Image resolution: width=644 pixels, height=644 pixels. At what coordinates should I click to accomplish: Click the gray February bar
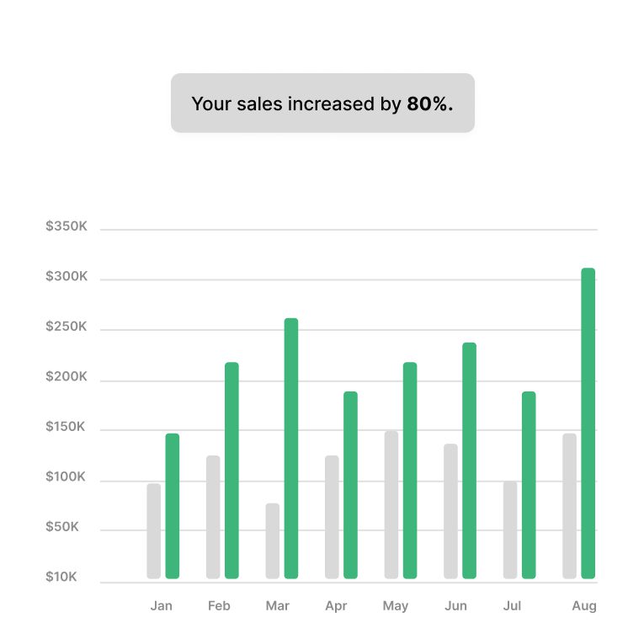pyautogui.click(x=213, y=517)
